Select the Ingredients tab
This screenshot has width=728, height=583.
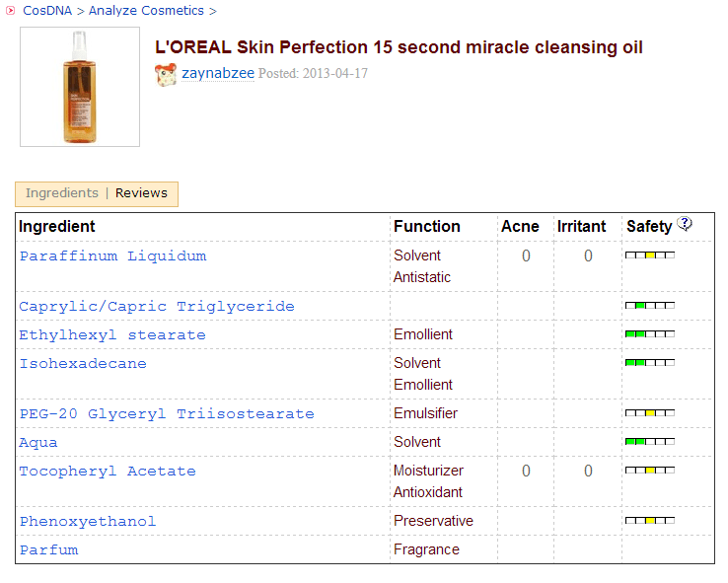point(61,193)
